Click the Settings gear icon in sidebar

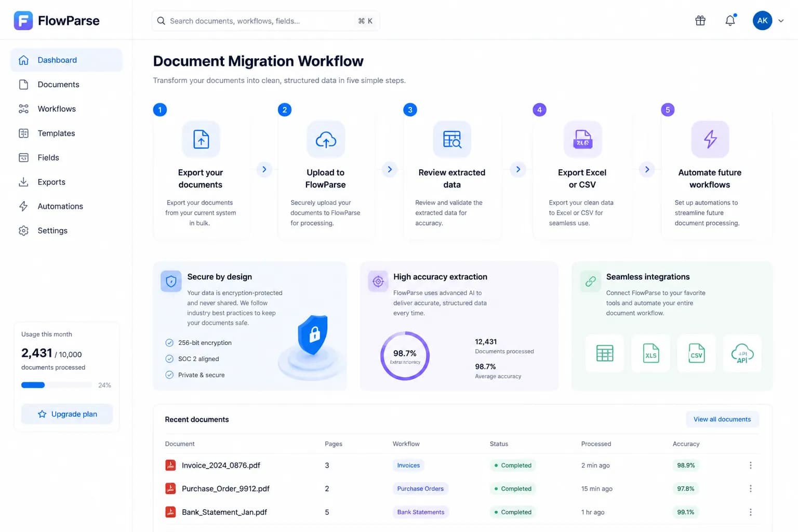coord(23,231)
